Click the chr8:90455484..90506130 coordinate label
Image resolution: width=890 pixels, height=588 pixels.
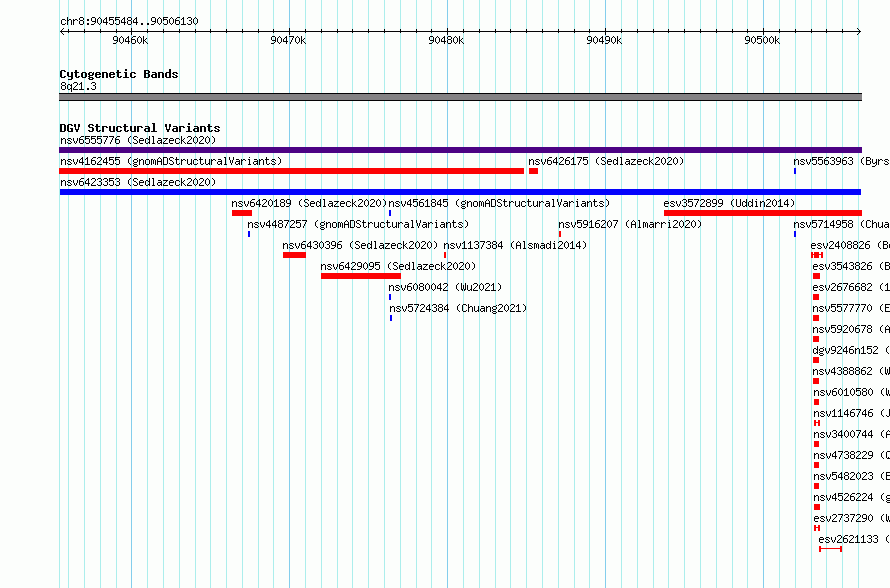pyautogui.click(x=129, y=21)
